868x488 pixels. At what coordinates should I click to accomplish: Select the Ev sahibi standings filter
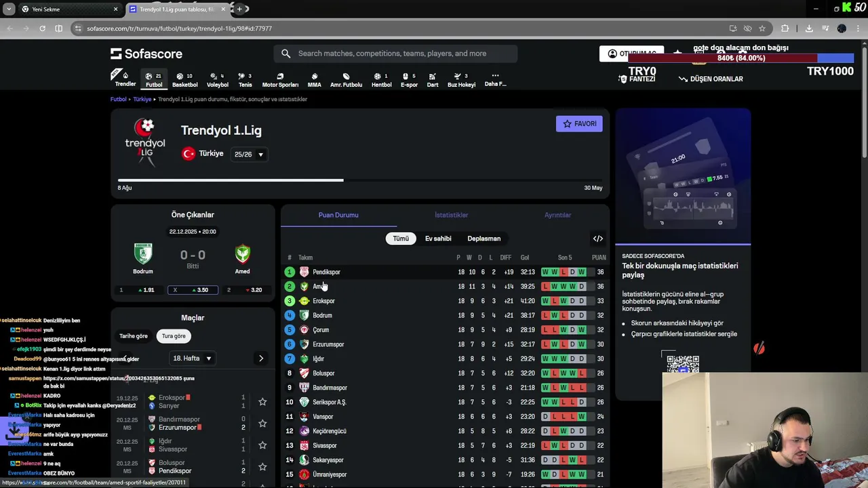pyautogui.click(x=438, y=239)
